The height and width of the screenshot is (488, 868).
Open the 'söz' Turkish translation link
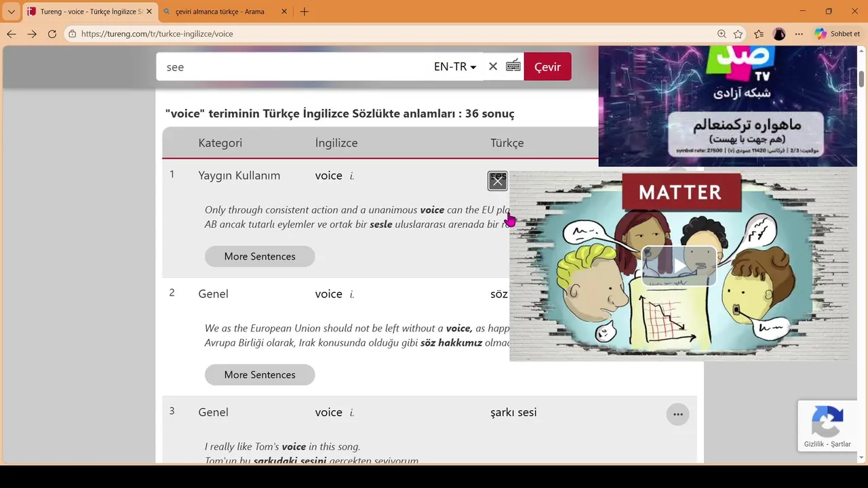(x=499, y=294)
